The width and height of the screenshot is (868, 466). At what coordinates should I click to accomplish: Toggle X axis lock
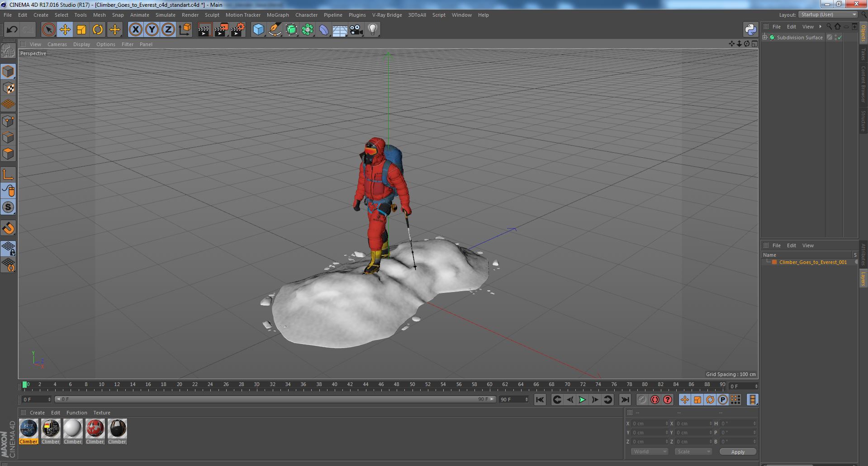135,30
